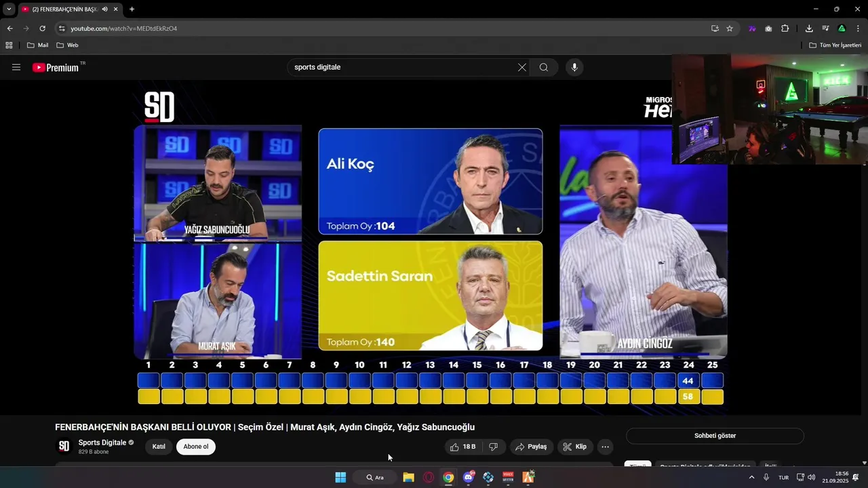Click the Katıl join button
The width and height of the screenshot is (868, 488).
159,447
